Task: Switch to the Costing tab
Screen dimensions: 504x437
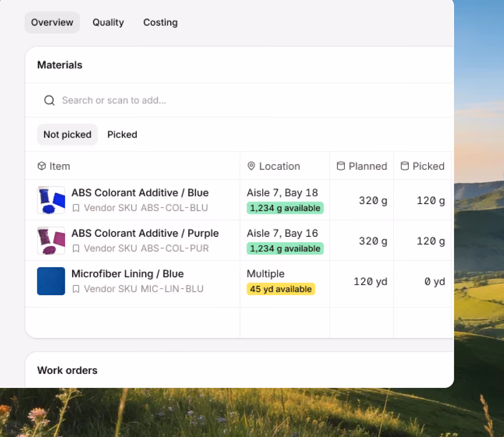Action: click(x=161, y=22)
